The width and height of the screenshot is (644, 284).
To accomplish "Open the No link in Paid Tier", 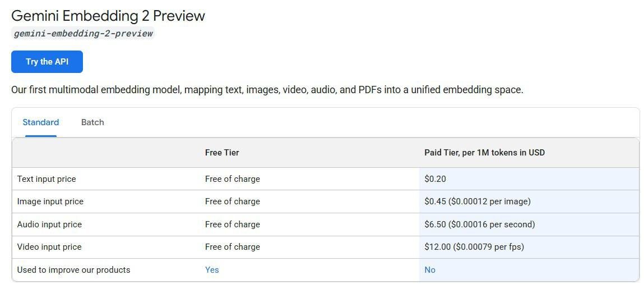I will (430, 270).
